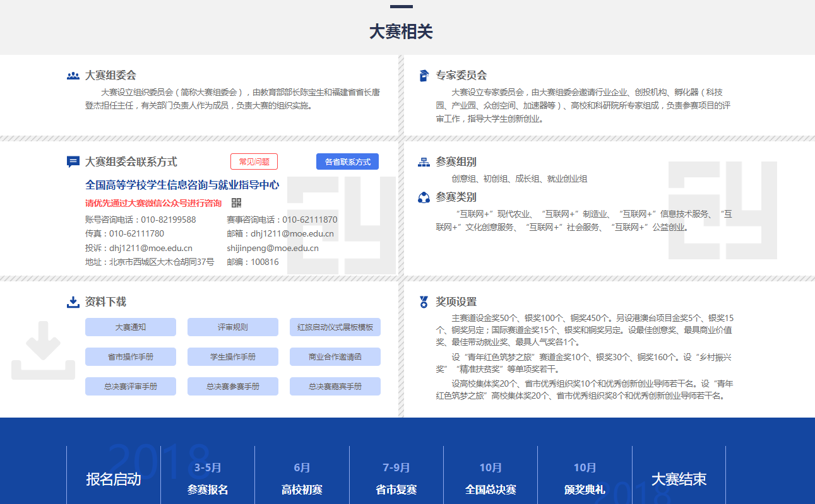
Task: Click the medal icon beside 奖项设置
Action: point(424,302)
